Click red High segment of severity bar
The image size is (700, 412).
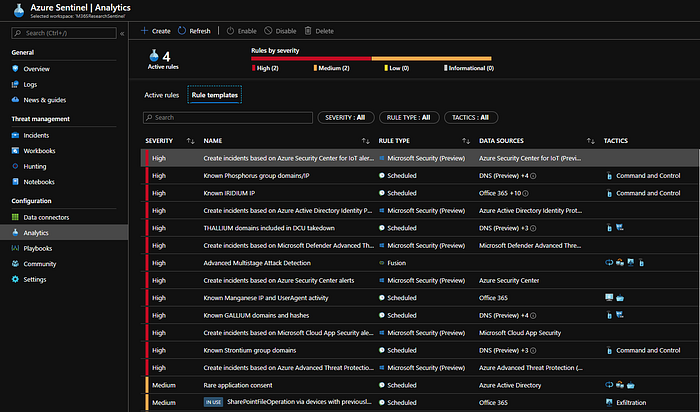(311, 58)
